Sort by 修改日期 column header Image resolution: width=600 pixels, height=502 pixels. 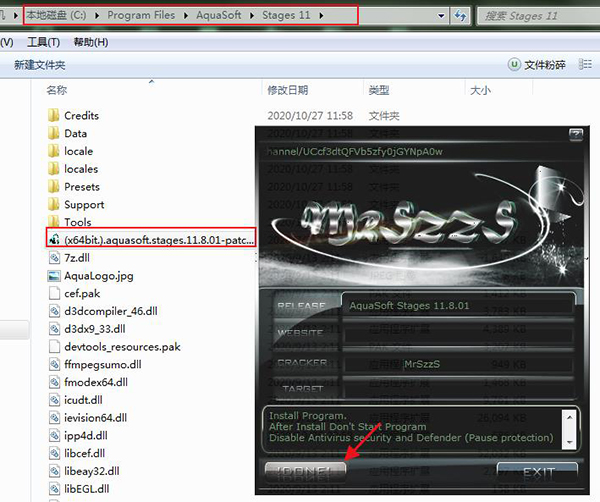click(x=288, y=90)
